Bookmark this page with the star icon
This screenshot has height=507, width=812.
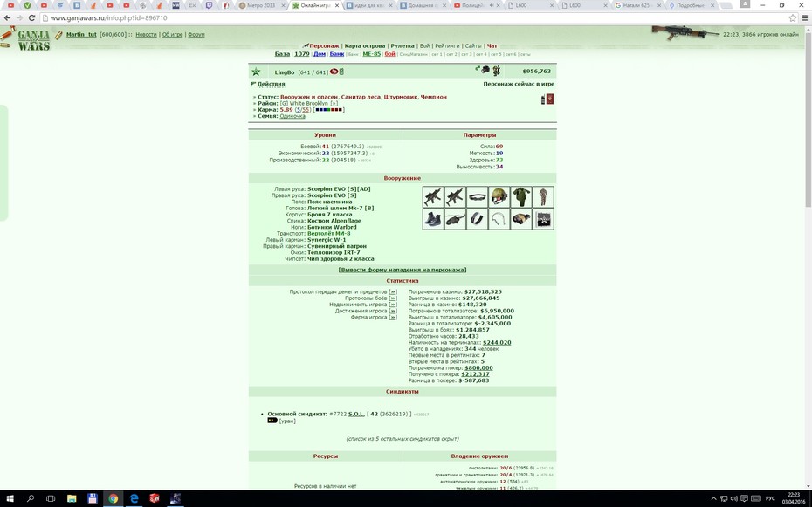click(792, 17)
